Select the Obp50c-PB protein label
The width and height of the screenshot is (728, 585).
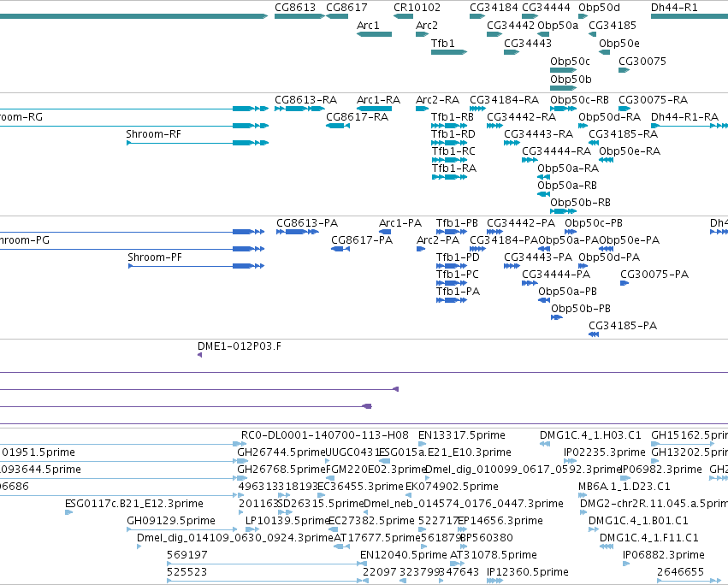coord(594,224)
